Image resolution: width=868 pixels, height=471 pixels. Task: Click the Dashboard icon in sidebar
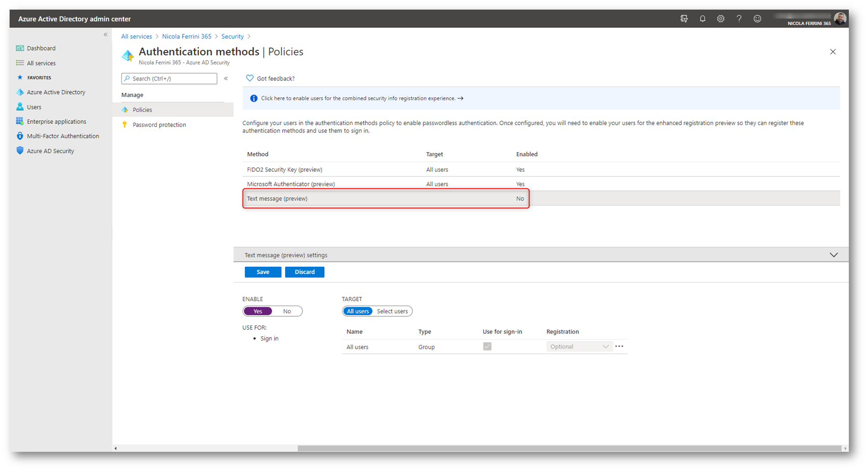pos(20,48)
